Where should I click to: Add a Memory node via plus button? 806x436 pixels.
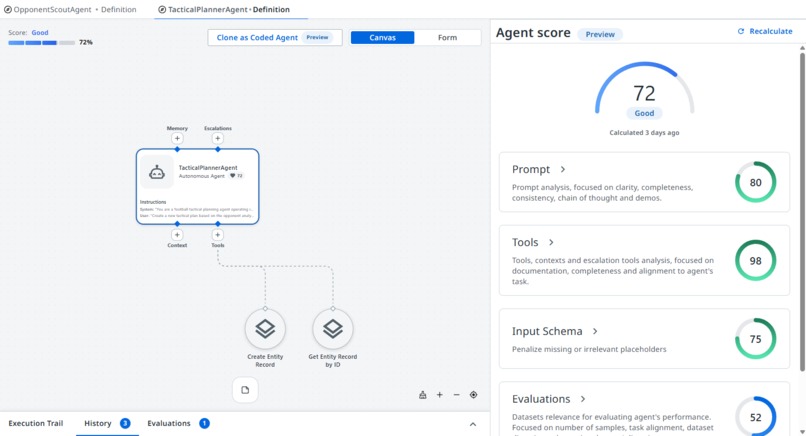177,138
